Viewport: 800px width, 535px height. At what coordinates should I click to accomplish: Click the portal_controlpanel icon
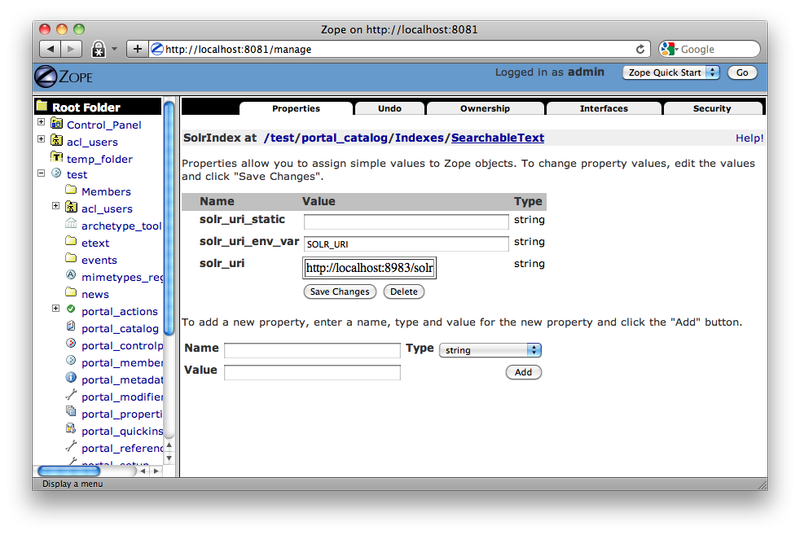point(71,344)
